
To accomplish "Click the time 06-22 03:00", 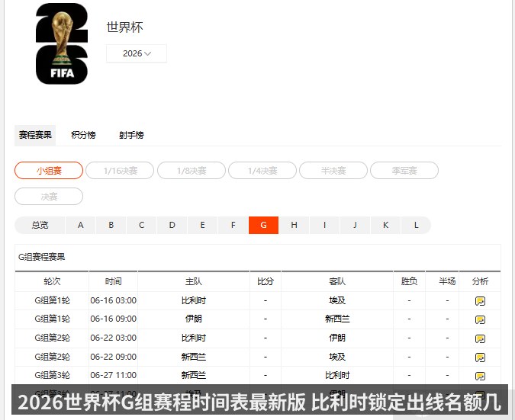I will point(114,338).
